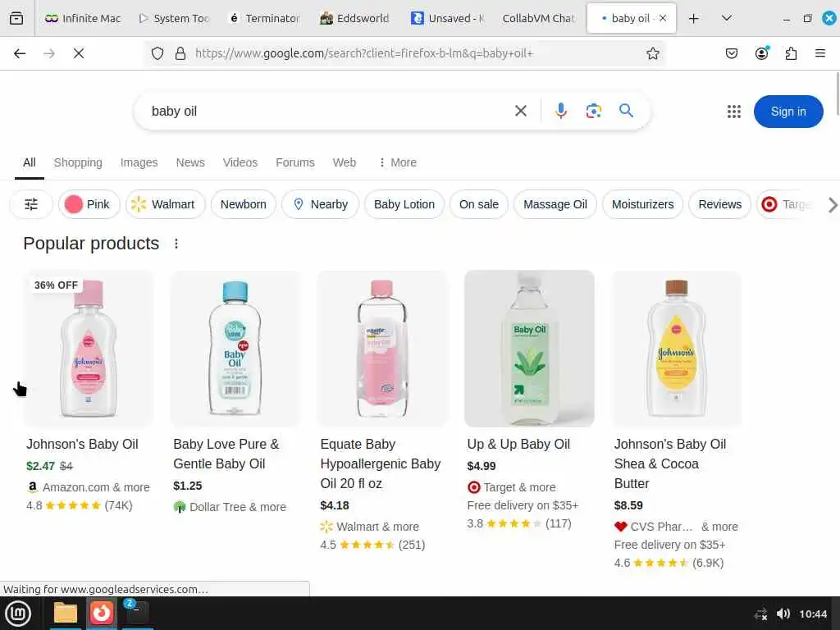Open search filter tools icon
This screenshot has height=630, width=840.
(31, 204)
